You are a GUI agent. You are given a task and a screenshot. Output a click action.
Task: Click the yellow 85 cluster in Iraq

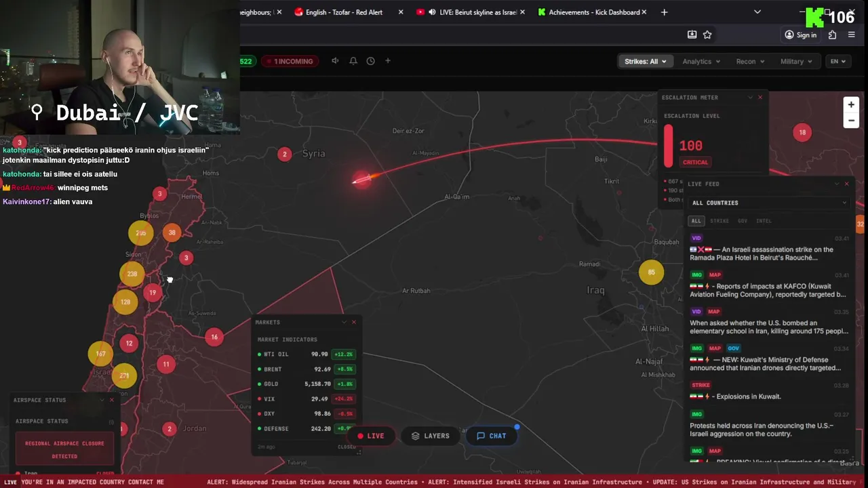pos(652,272)
